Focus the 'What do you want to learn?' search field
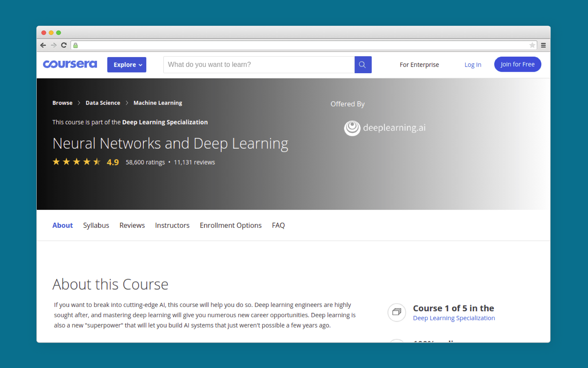This screenshot has width=588, height=368. (259, 65)
